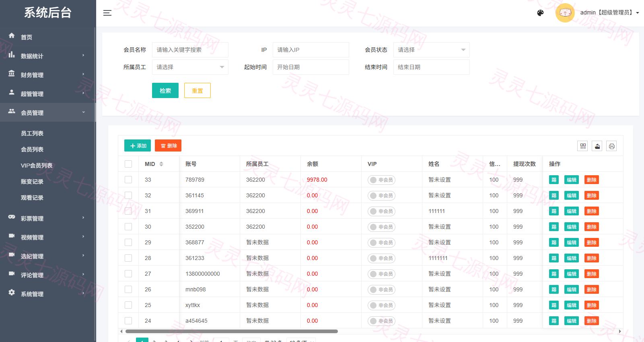Screen dimensions: 644x342
Task: Click the 踢 kick icon for account 361145
Action: (554, 195)
